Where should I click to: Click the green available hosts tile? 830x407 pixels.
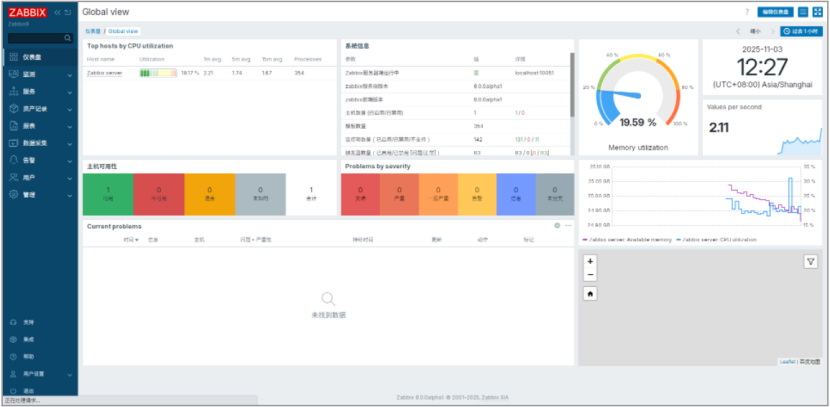point(107,193)
